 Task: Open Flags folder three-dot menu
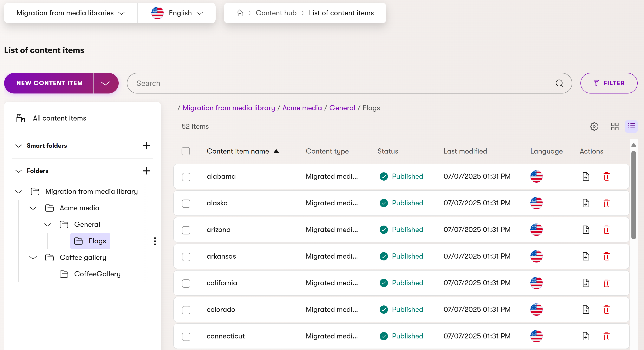pos(155,241)
